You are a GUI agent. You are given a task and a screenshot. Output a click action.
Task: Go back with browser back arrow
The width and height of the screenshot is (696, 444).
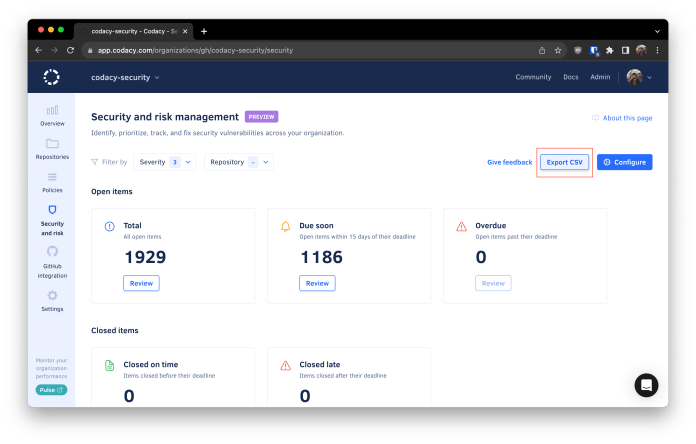click(x=39, y=50)
